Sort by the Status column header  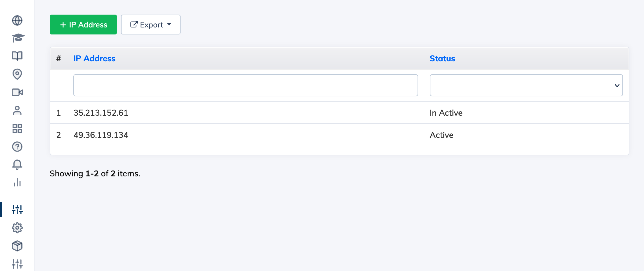(442, 58)
